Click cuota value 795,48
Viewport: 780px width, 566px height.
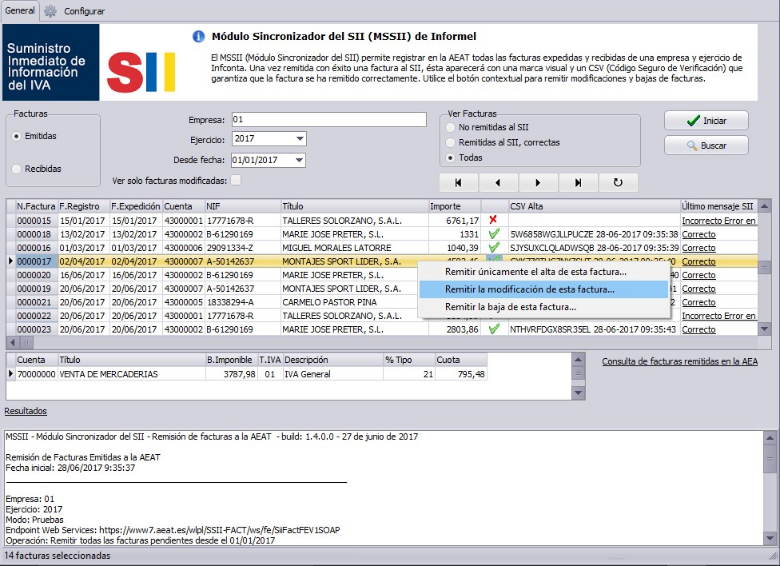coord(461,374)
